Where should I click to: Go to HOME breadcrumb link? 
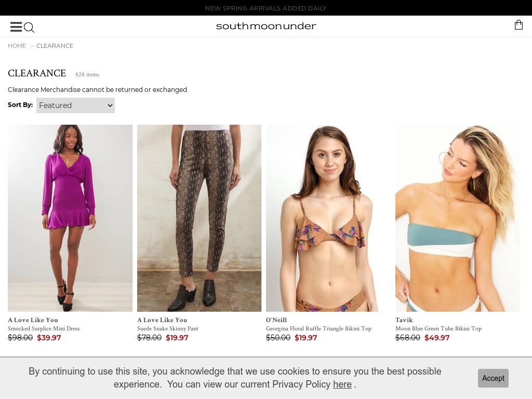pyautogui.click(x=17, y=46)
